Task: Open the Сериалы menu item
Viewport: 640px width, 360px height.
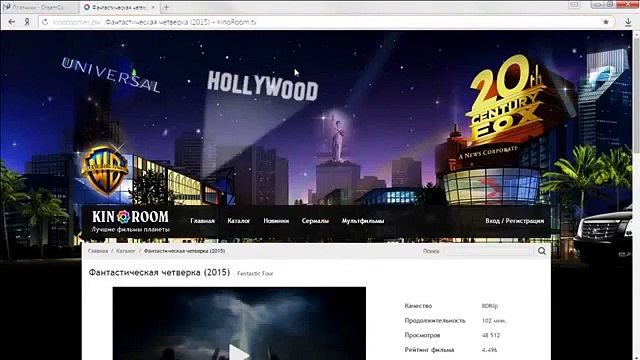Action: [315, 221]
